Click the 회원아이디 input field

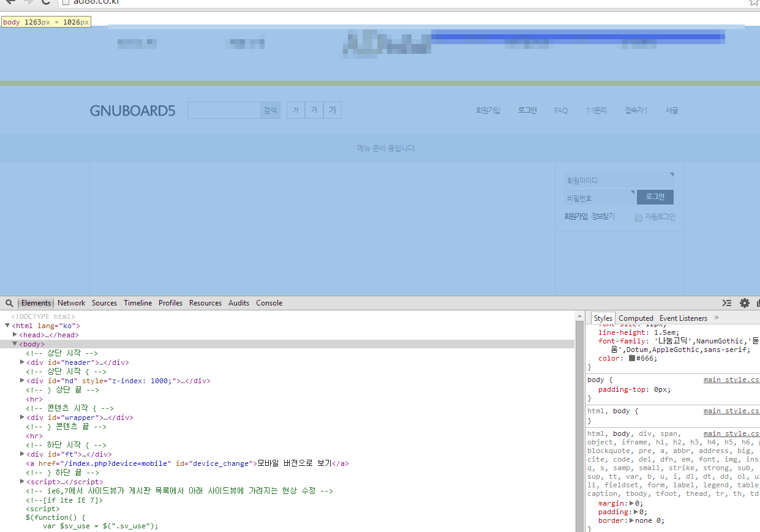coord(618,181)
